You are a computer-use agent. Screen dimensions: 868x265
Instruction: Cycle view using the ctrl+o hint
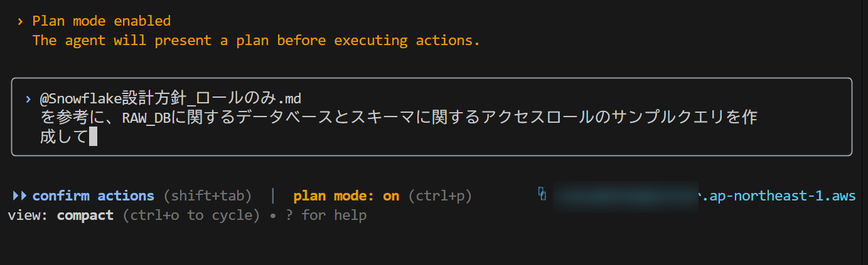191,216
